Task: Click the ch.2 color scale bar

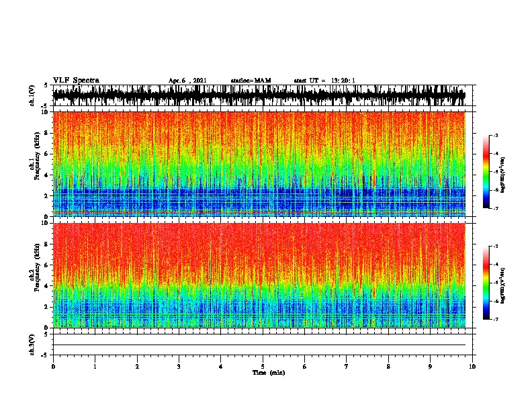Action: (x=486, y=283)
